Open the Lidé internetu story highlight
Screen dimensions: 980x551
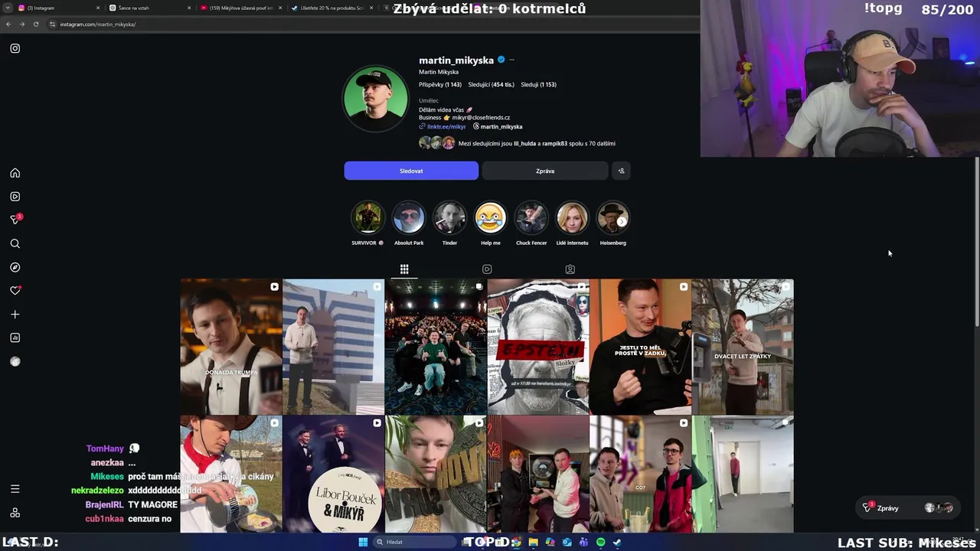(x=572, y=218)
